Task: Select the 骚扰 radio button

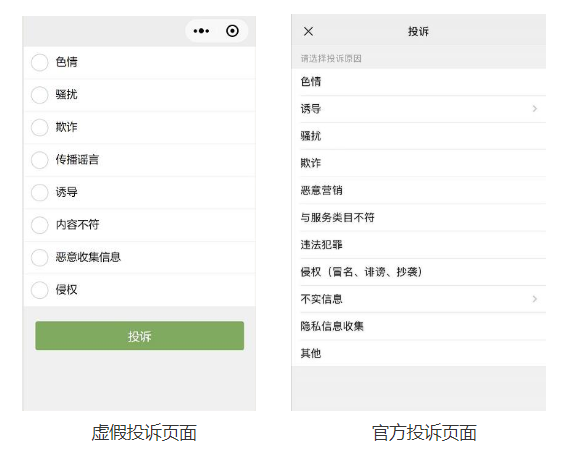Action: tap(39, 95)
